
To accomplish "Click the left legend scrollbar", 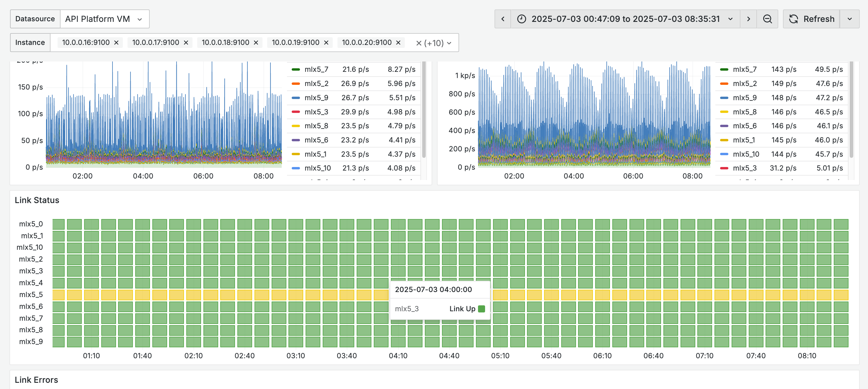I will pos(424,110).
